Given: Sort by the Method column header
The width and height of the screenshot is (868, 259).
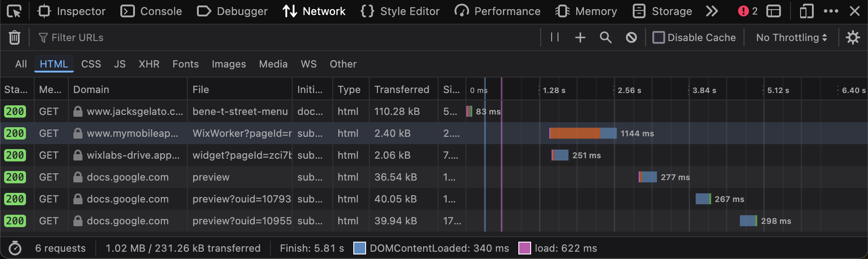Looking at the screenshot, I should 51,89.
